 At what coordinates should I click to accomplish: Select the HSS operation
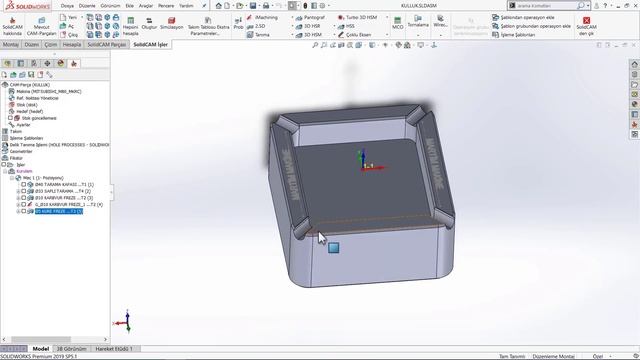[346, 26]
